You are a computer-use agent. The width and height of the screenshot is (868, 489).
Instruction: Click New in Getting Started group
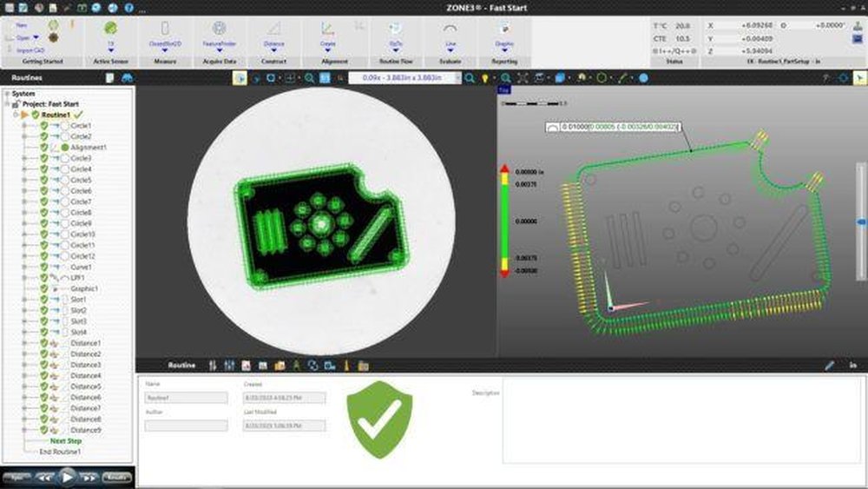pyautogui.click(x=22, y=25)
